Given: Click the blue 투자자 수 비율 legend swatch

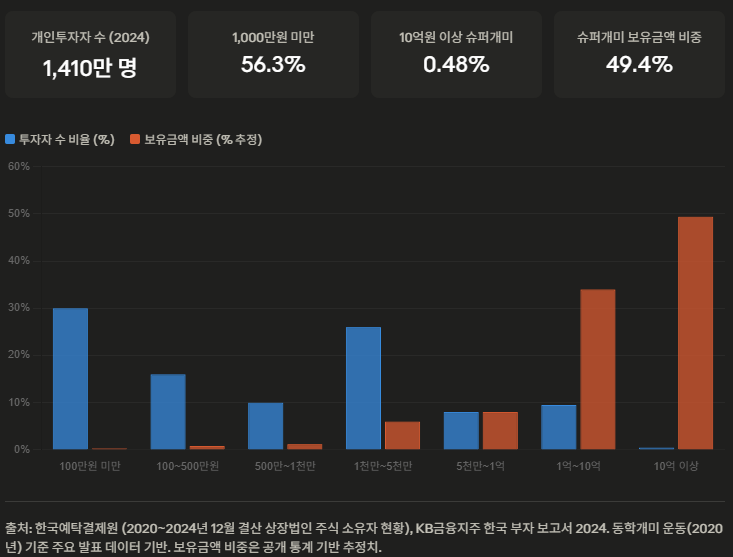Looking at the screenshot, I should 10,139.
